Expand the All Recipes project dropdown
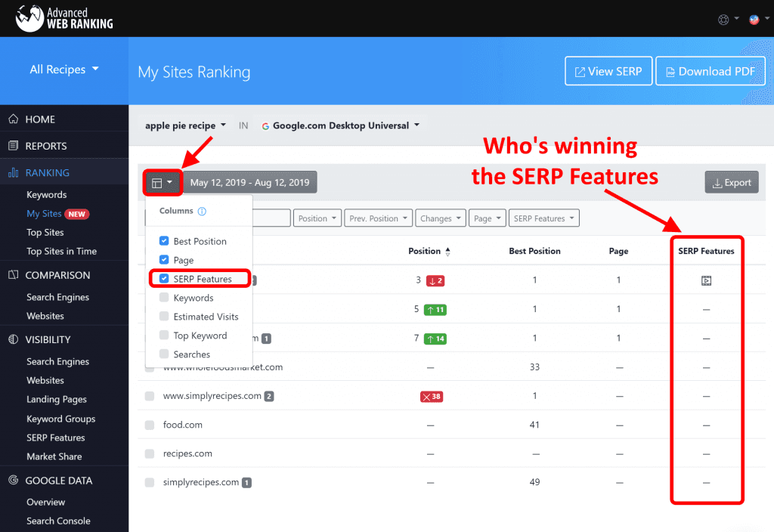Viewport: 774px width, 532px height. [64, 70]
